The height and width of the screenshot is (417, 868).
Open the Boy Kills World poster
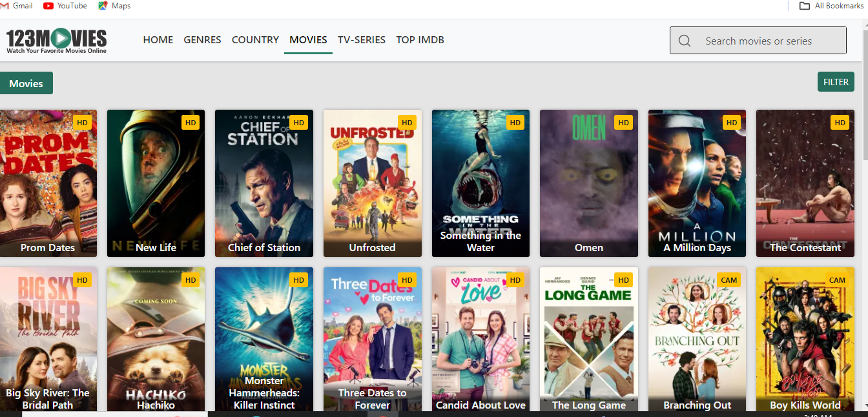pyautogui.click(x=805, y=340)
